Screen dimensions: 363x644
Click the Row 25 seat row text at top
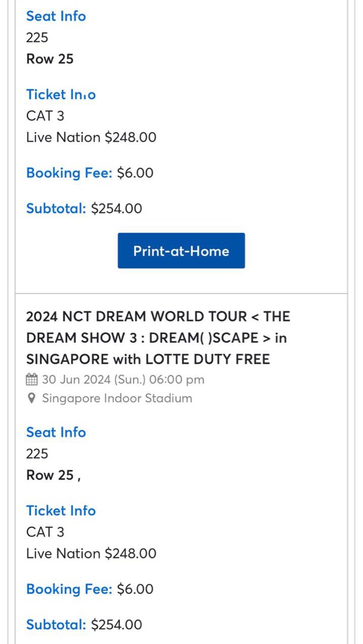pyautogui.click(x=50, y=58)
